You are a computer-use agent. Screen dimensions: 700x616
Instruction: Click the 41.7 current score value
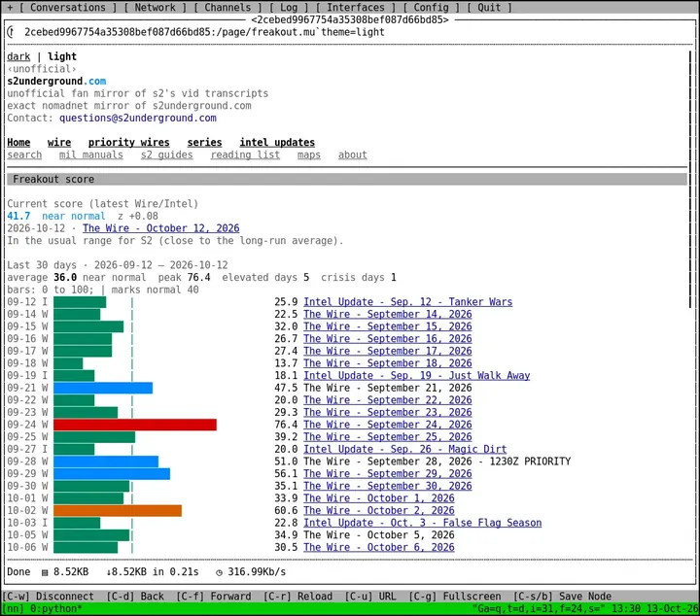[x=18, y=216]
